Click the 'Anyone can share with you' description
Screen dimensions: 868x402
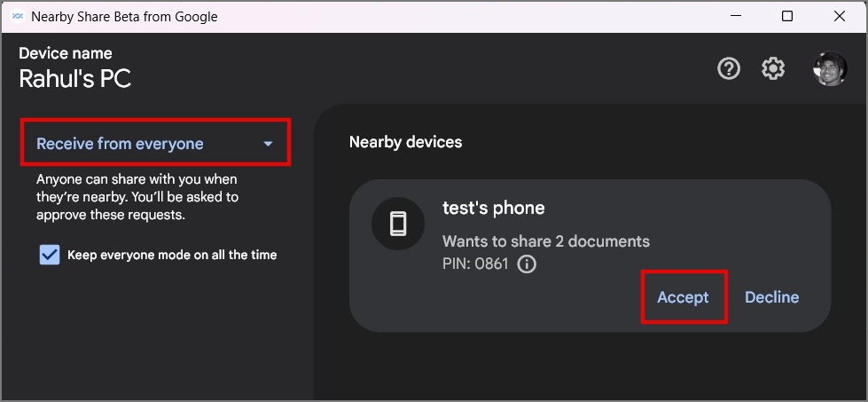click(x=137, y=197)
